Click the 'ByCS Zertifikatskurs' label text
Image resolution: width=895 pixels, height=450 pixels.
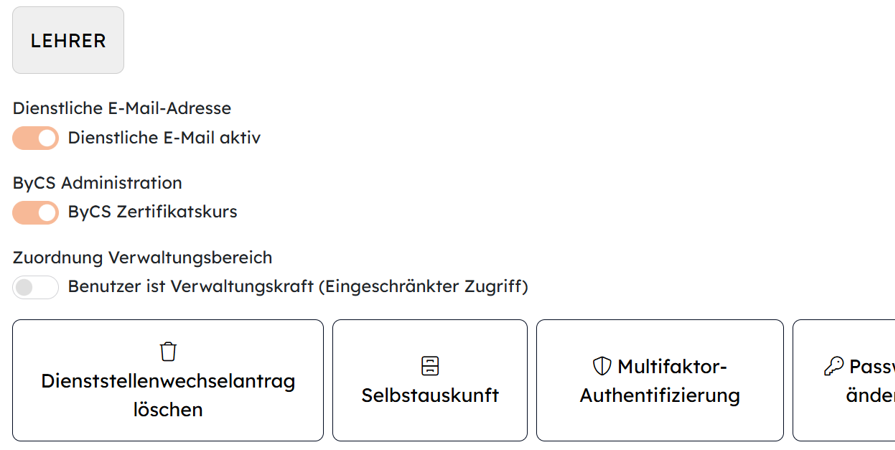click(152, 212)
